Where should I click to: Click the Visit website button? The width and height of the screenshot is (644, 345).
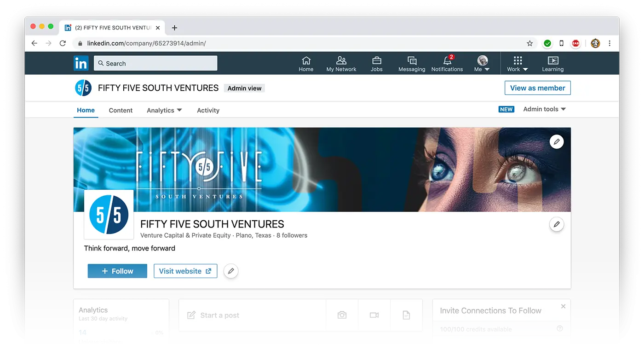(x=185, y=271)
